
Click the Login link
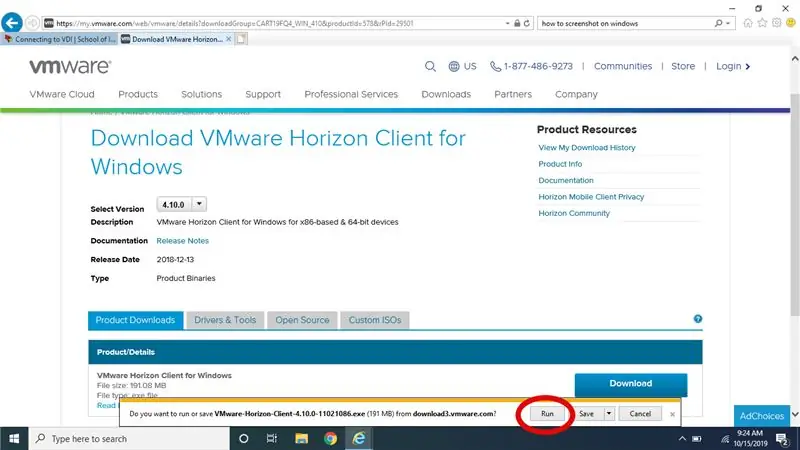[x=733, y=66]
